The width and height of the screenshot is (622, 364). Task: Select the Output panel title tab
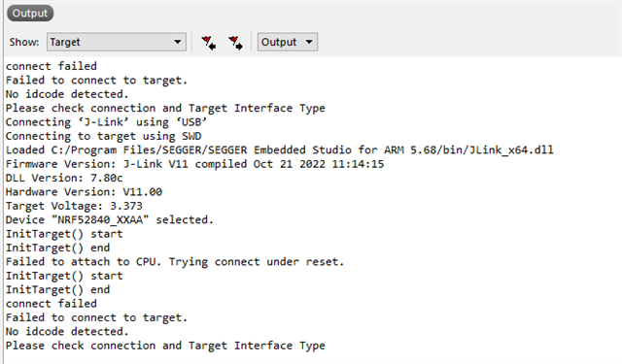[x=30, y=14]
